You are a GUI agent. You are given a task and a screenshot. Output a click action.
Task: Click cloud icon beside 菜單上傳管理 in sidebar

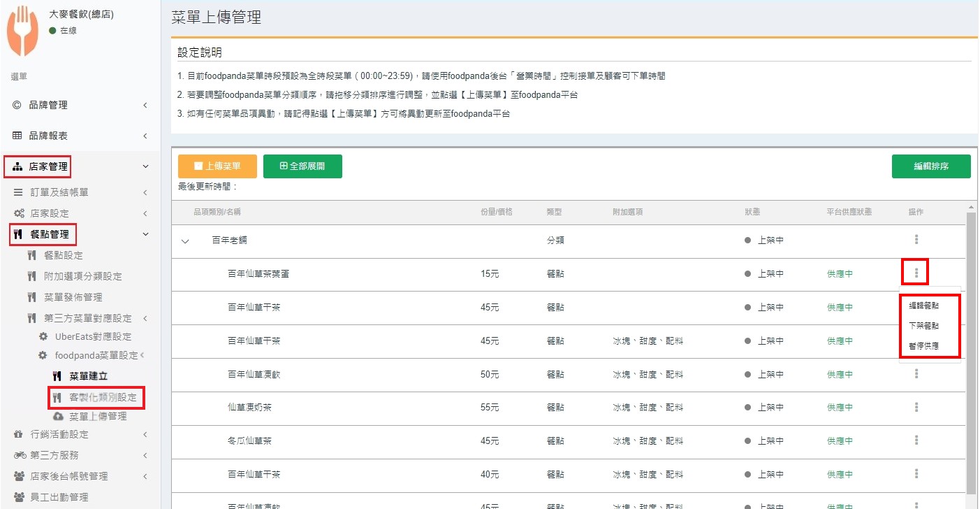coord(58,416)
